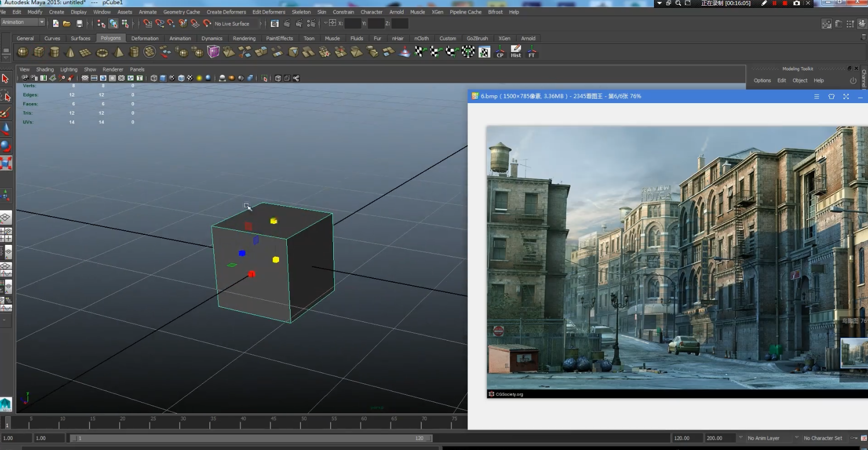Toggle viewport grid display icon
Image resolution: width=868 pixels, height=450 pixels.
pos(85,78)
